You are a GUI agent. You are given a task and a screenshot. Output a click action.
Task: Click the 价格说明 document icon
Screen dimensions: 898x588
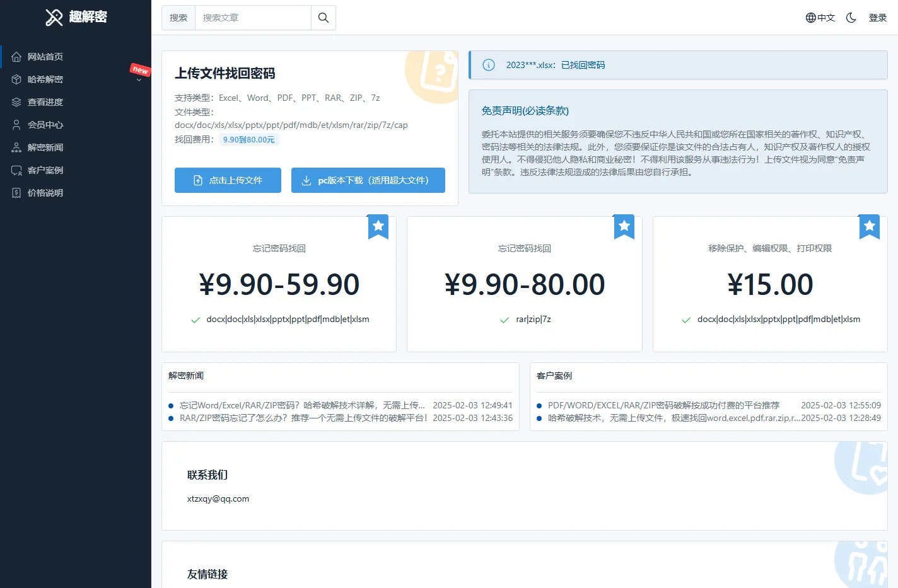16,193
